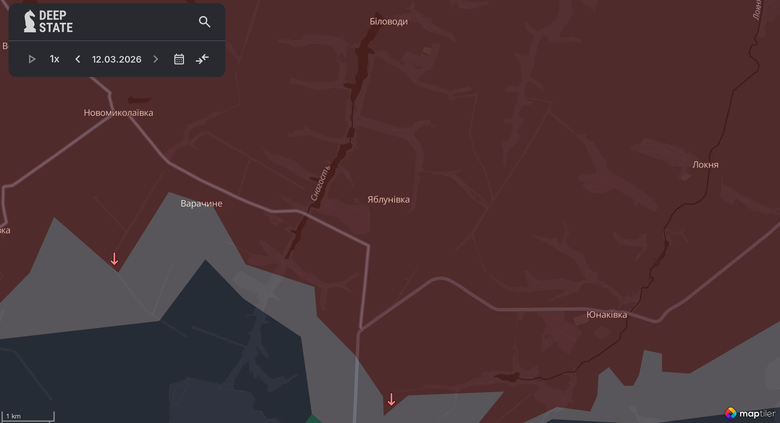Play the map timeline animation
The width and height of the screenshot is (780, 423).
click(x=32, y=59)
